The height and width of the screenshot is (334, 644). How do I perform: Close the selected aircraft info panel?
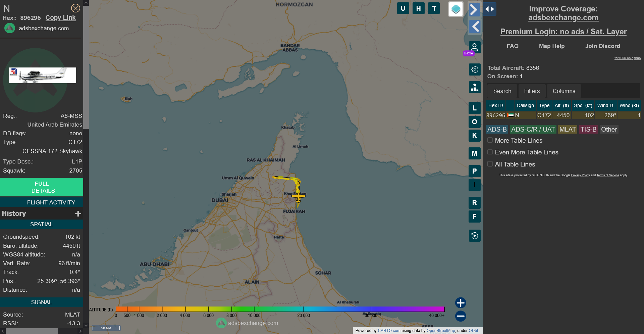[75, 8]
